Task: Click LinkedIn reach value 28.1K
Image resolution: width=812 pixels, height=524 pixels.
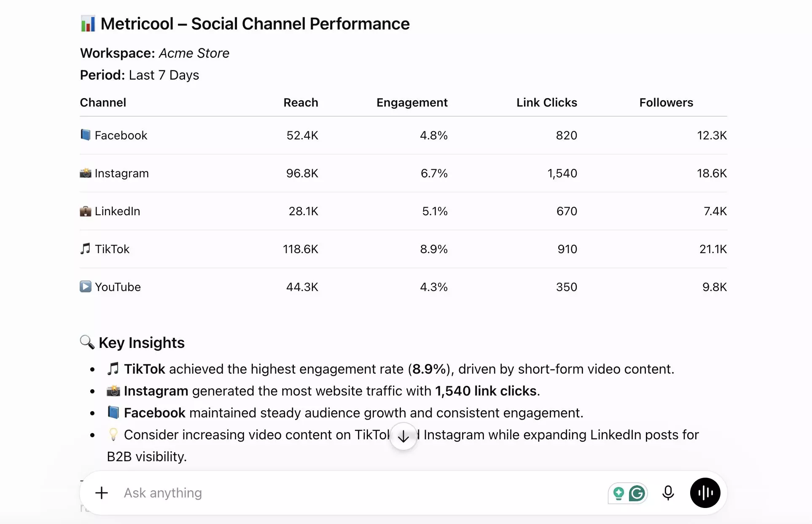Action: tap(304, 211)
